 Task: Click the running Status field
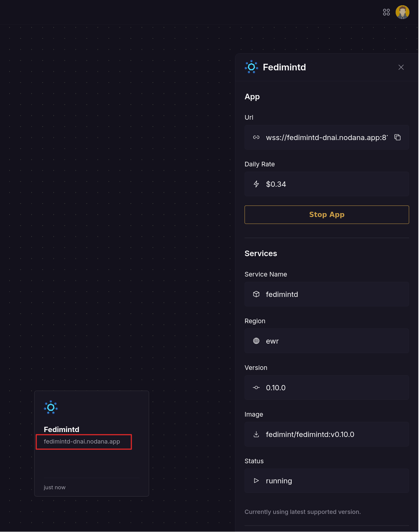[326, 481]
